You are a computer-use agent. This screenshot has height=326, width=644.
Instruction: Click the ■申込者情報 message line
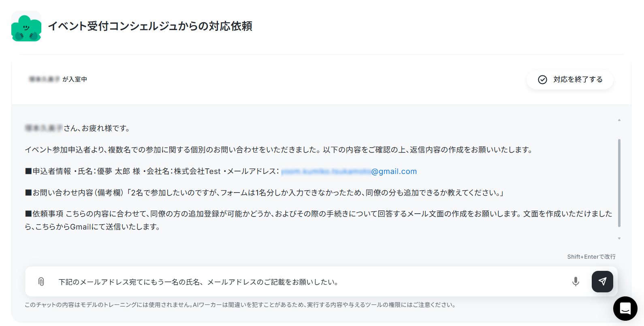[x=221, y=171]
